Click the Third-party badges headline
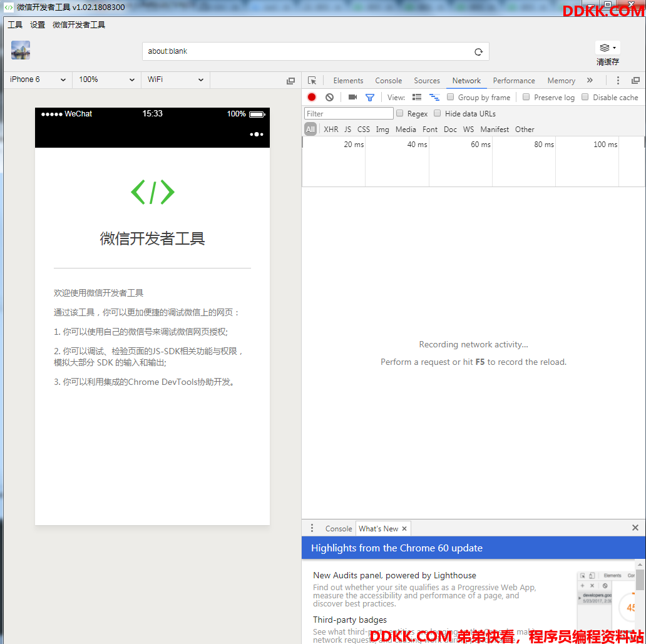This screenshot has height=644, width=646. click(350, 620)
